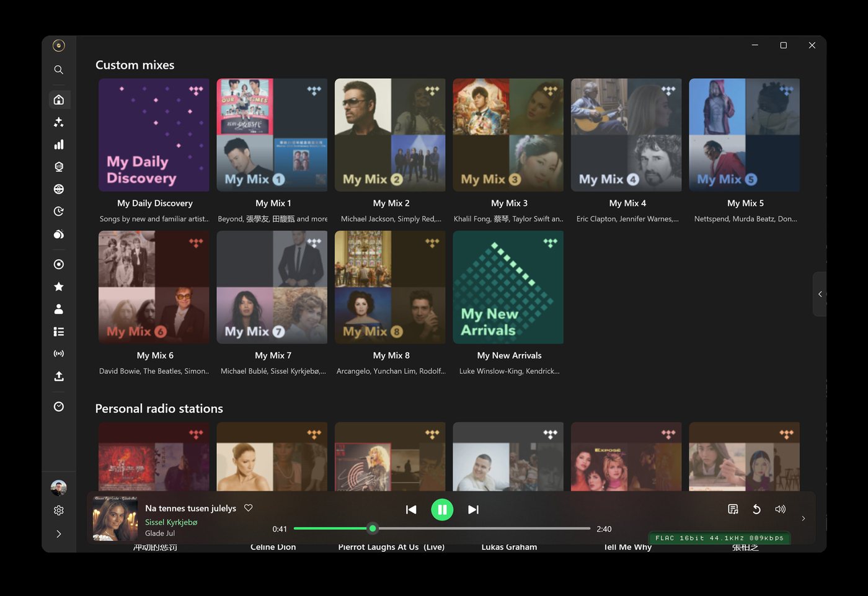Pause playback with the green button
The width and height of the screenshot is (868, 596).
(x=442, y=510)
